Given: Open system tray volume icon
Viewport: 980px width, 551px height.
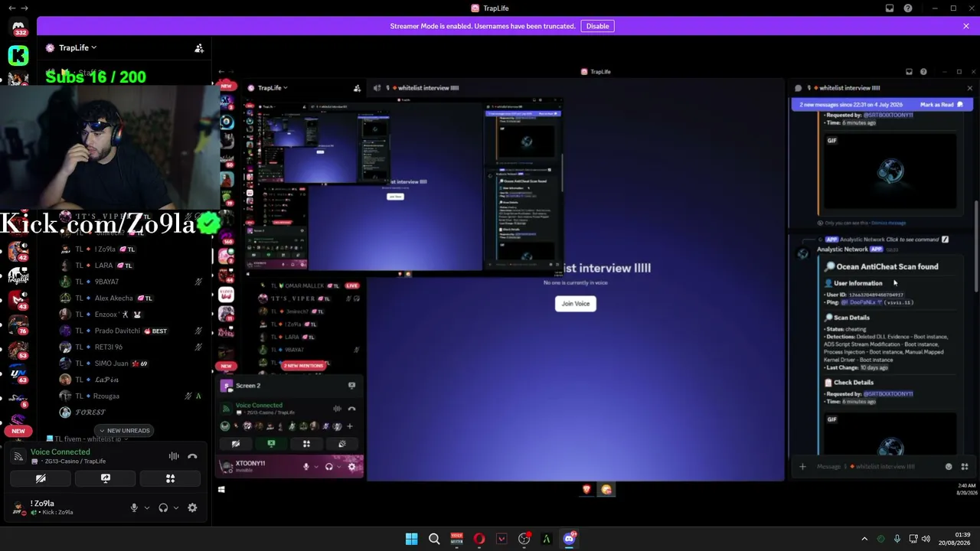Looking at the screenshot, I should tap(926, 539).
